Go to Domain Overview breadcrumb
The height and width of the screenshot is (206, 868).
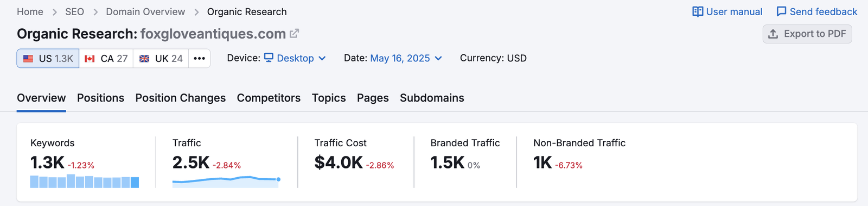(145, 12)
